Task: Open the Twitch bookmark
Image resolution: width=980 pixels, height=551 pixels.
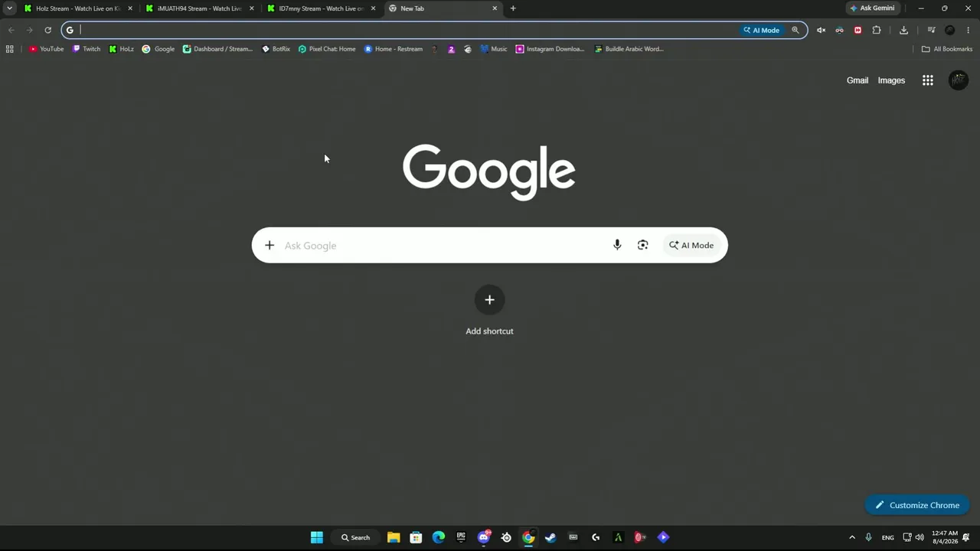Action: point(87,49)
